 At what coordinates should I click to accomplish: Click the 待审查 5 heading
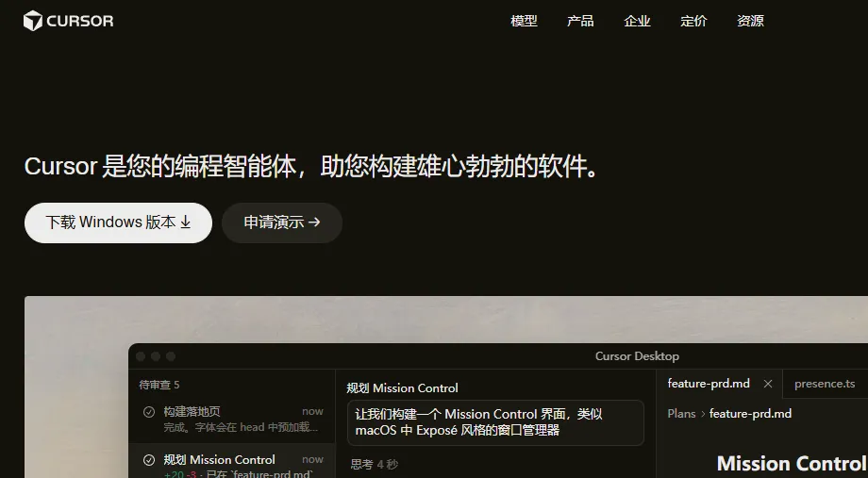159,385
